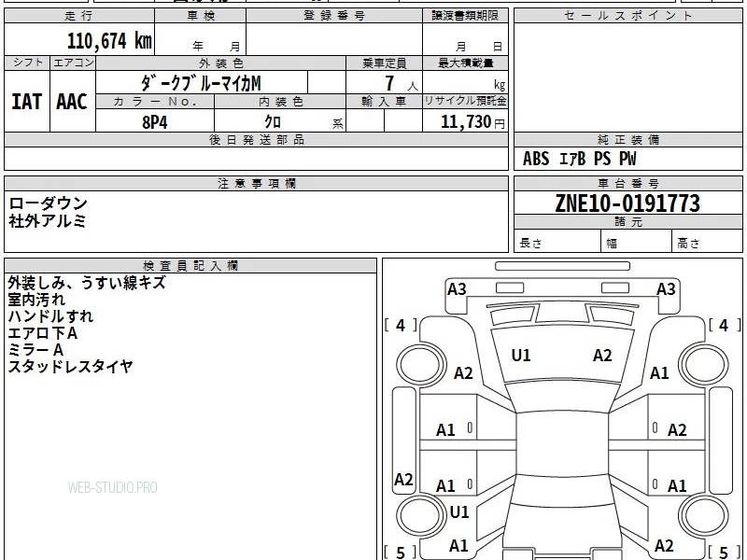Viewport: 747px width, 560px height.
Task: Click the mileage value 110,674 km
Action: (x=109, y=41)
